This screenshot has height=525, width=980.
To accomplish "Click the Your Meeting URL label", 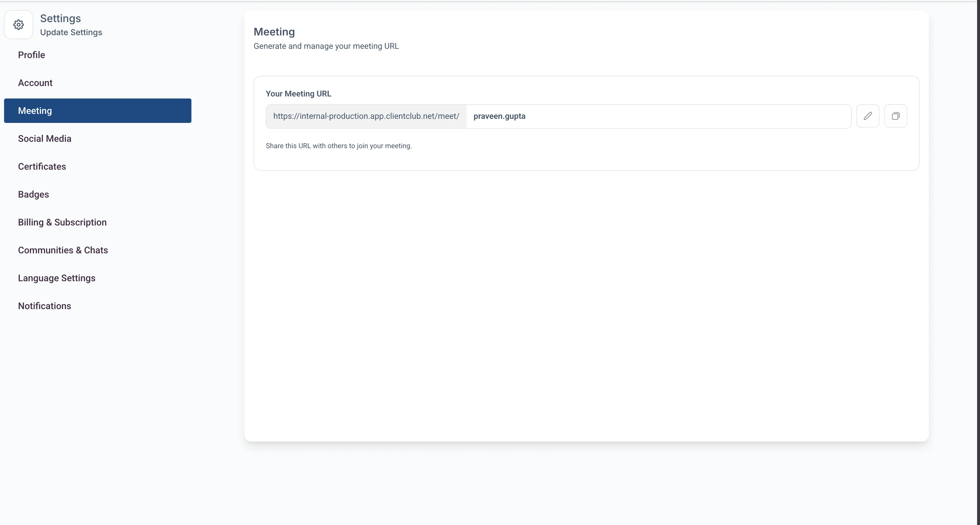I will (x=298, y=94).
